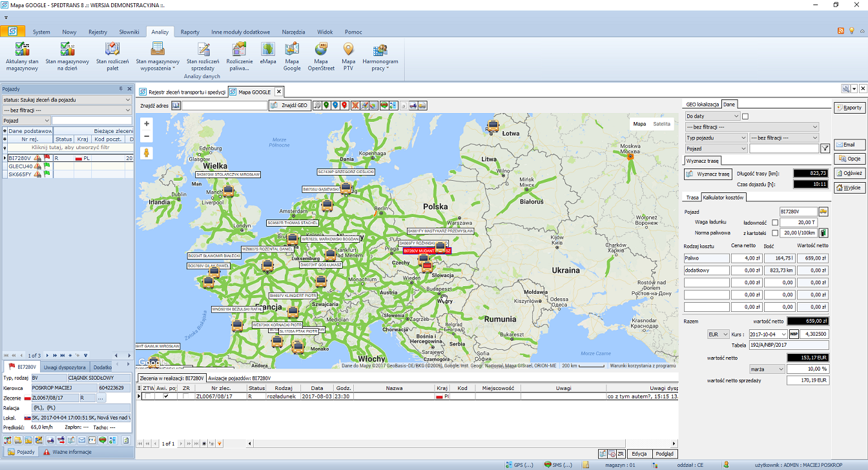The height and width of the screenshot is (470, 868).
Task: Zoom in on the map with plus
Action: click(x=147, y=123)
